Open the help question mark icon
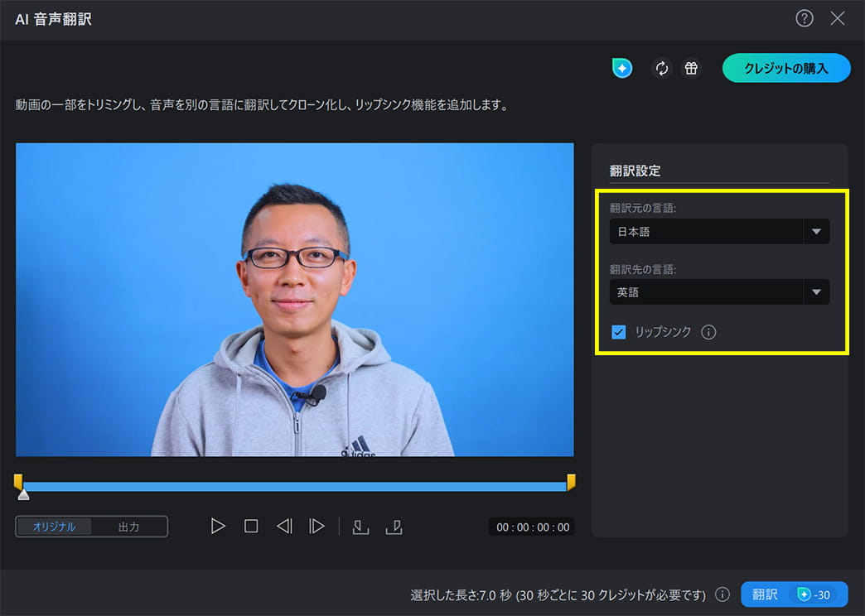Viewport: 865px width, 616px height. [x=804, y=18]
